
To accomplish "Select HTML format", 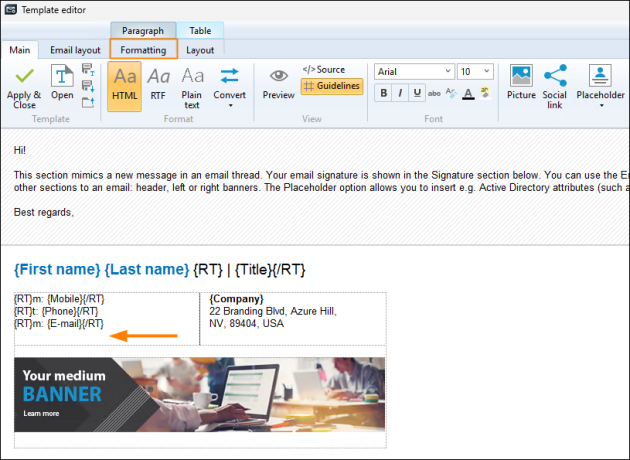I will tap(125, 86).
